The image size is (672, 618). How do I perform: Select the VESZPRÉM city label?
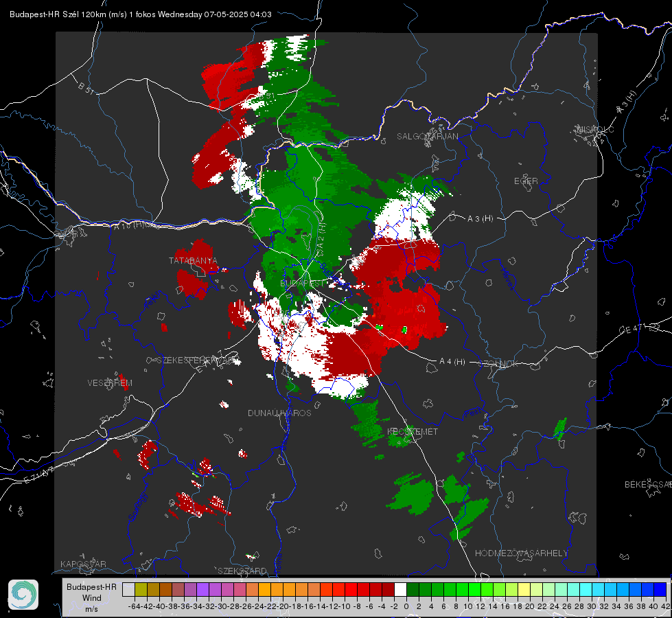click(x=110, y=383)
